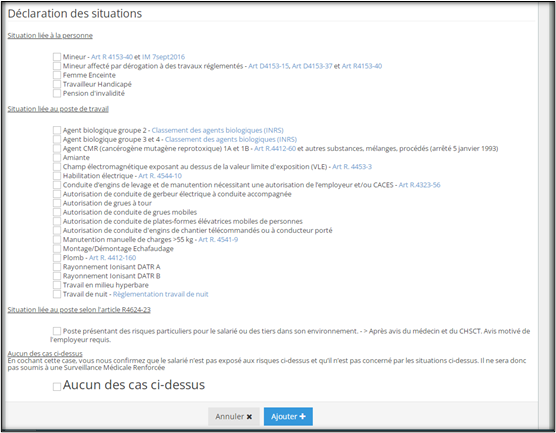
Task: Check Autorisation de grues à tour
Action: tap(57, 203)
